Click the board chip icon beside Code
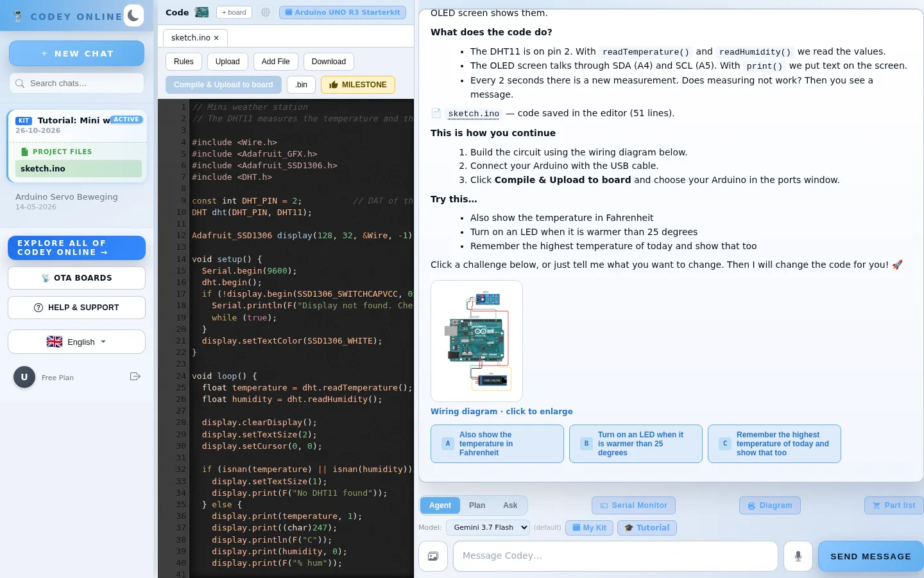 click(202, 12)
